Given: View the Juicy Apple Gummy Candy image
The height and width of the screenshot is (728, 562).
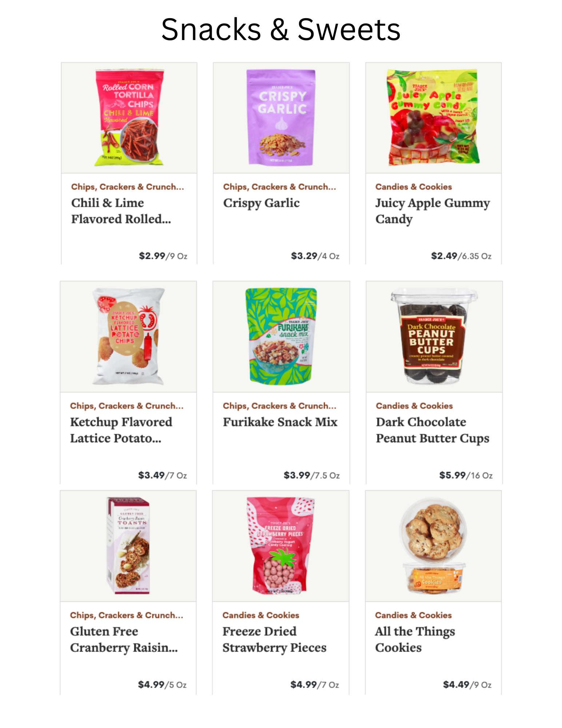Looking at the screenshot, I should [x=433, y=117].
